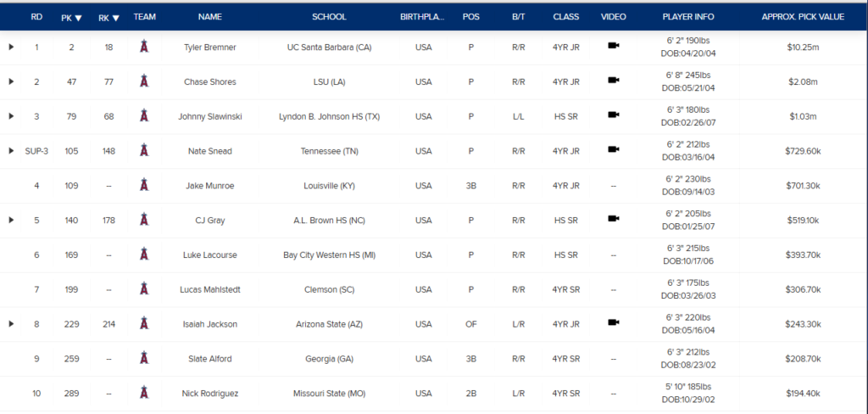Expand the SUP-3 Nate Snead row
The image size is (868, 414).
(x=11, y=151)
